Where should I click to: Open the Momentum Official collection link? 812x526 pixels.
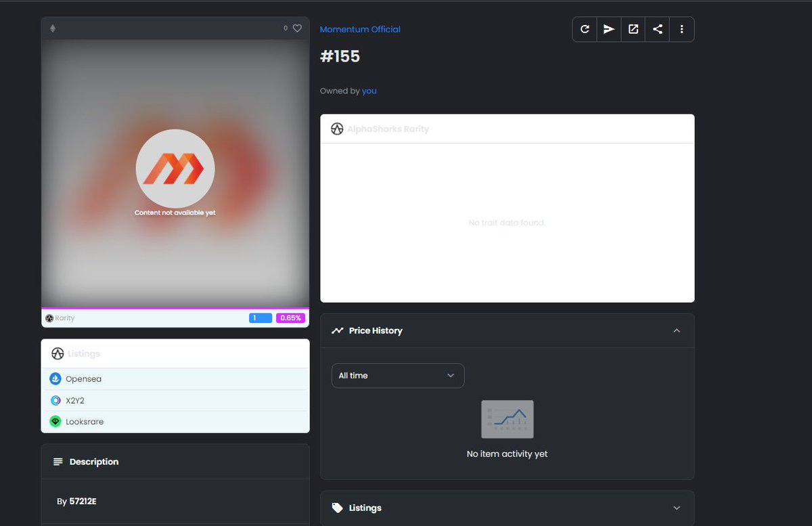click(x=360, y=29)
